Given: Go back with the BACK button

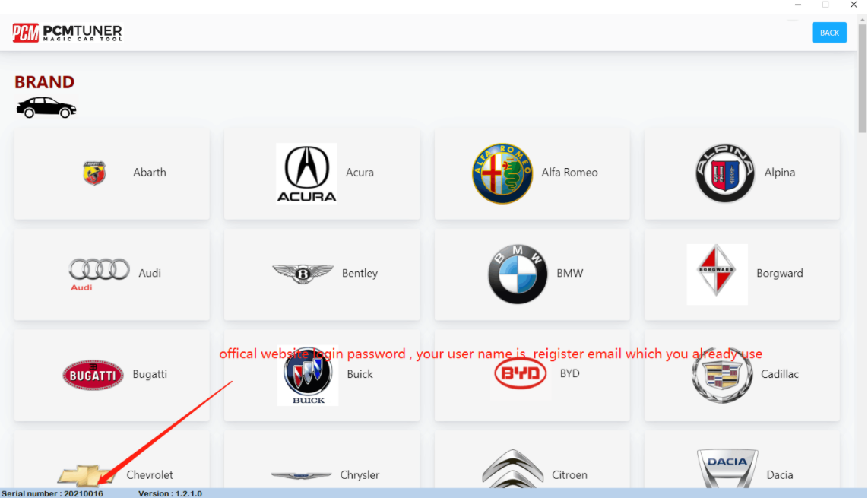Looking at the screenshot, I should 829,33.
